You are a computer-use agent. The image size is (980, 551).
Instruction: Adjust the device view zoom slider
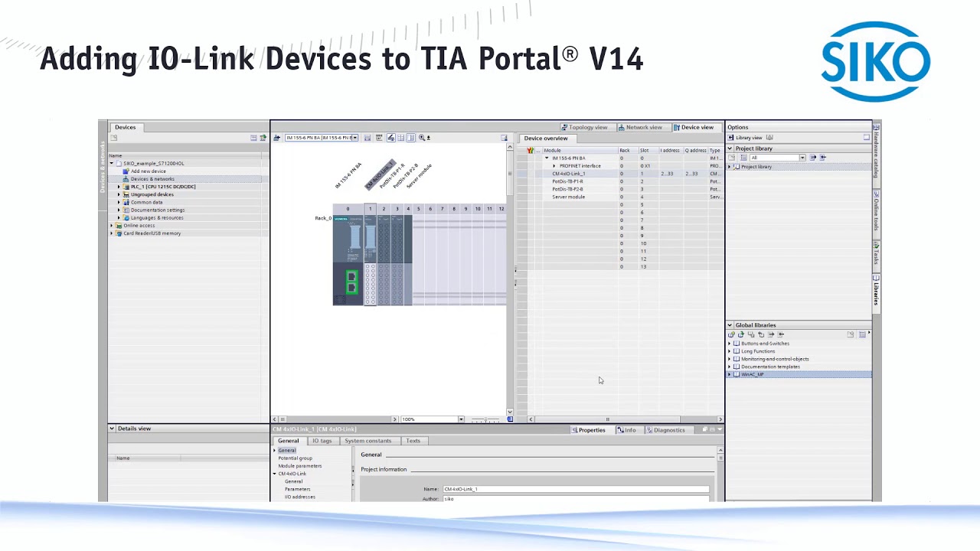click(x=486, y=419)
